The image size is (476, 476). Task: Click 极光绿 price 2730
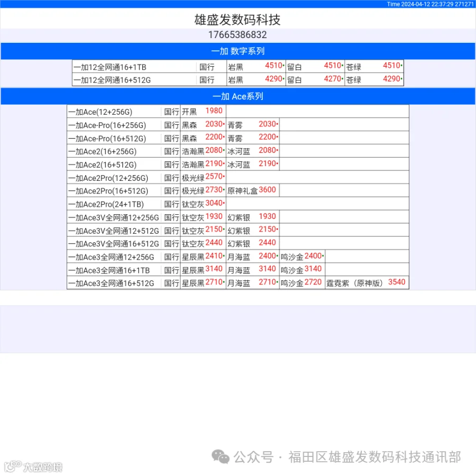tap(214, 190)
